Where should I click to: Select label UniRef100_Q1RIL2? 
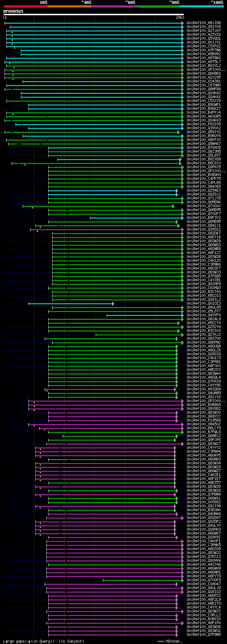pyautogui.click(x=204, y=300)
